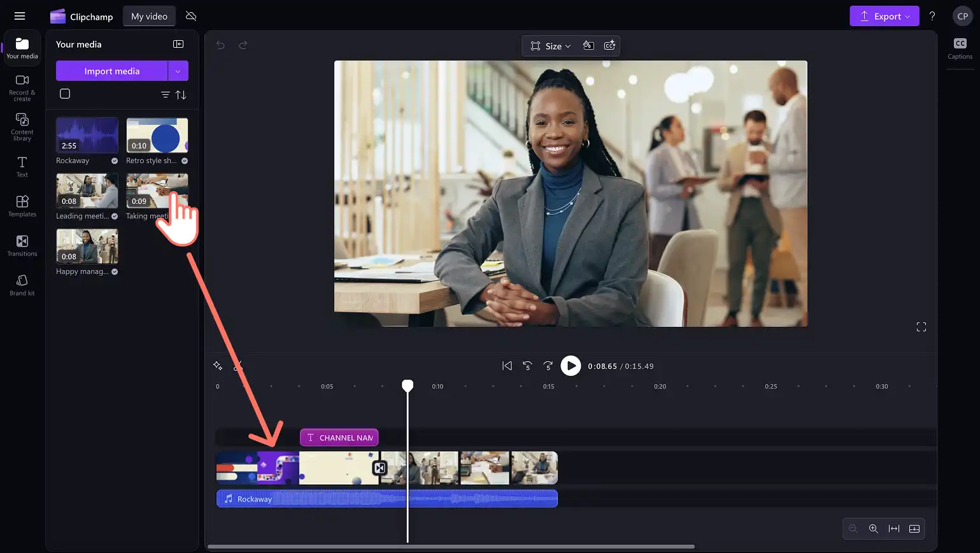Screen dimensions: 980x553
Task: Select the My video title tab
Action: pos(149,16)
